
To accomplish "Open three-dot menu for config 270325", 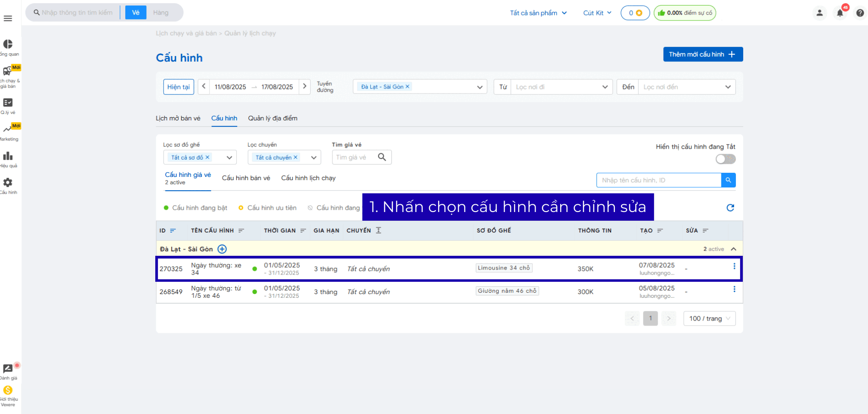I will [x=734, y=266].
